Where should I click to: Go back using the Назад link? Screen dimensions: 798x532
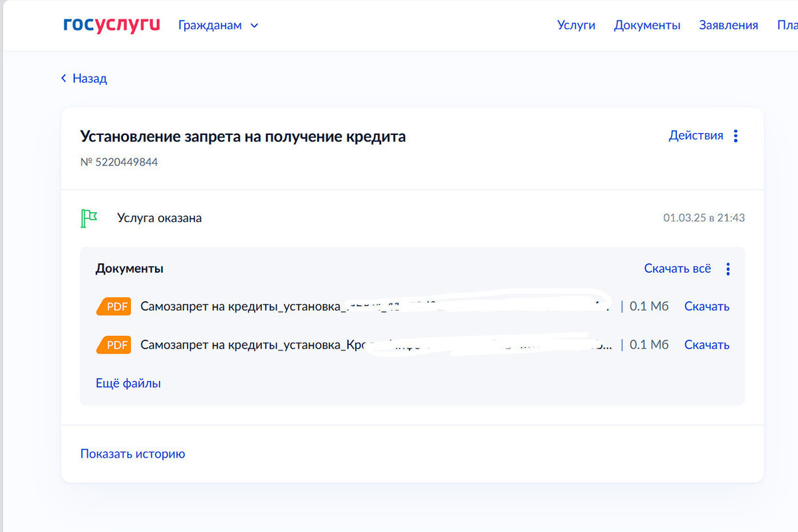click(x=84, y=78)
